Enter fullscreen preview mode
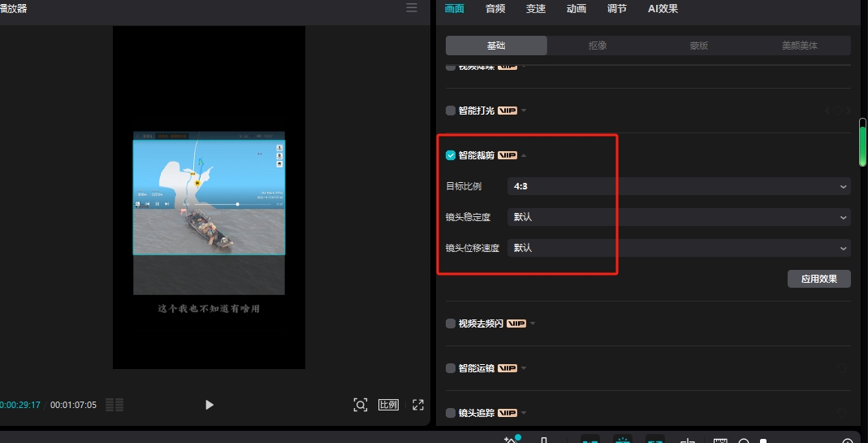This screenshot has height=443, width=868. tap(418, 405)
